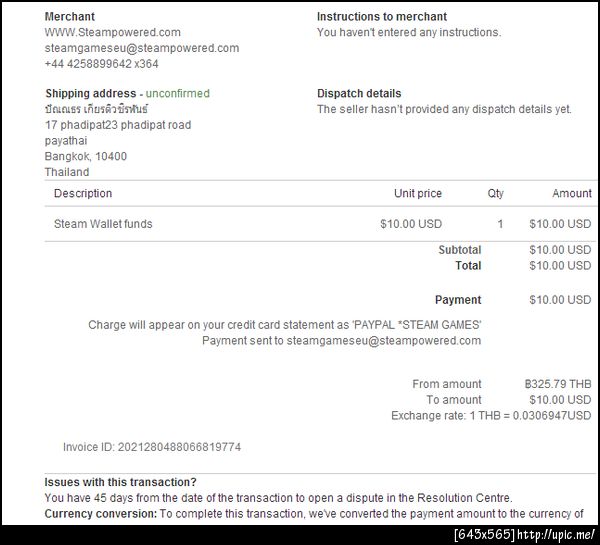
Task: Click the Thai recipient name line
Action: coord(96,109)
